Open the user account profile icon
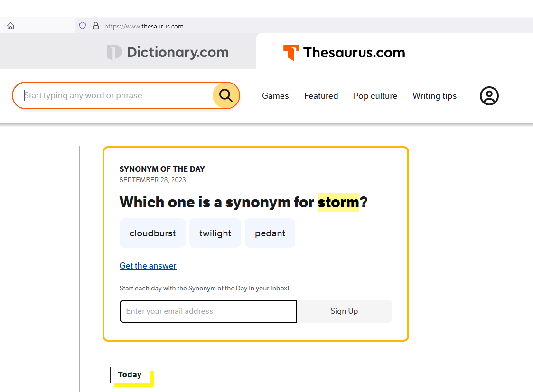The image size is (533, 392). 489,96
